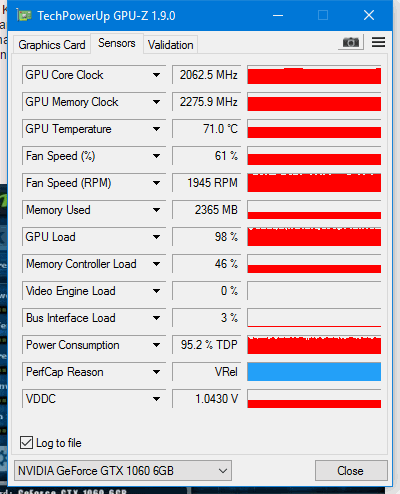Open the PerfCap Reason dropdown arrow
Image resolution: width=400 pixels, height=494 pixels.
(x=156, y=372)
